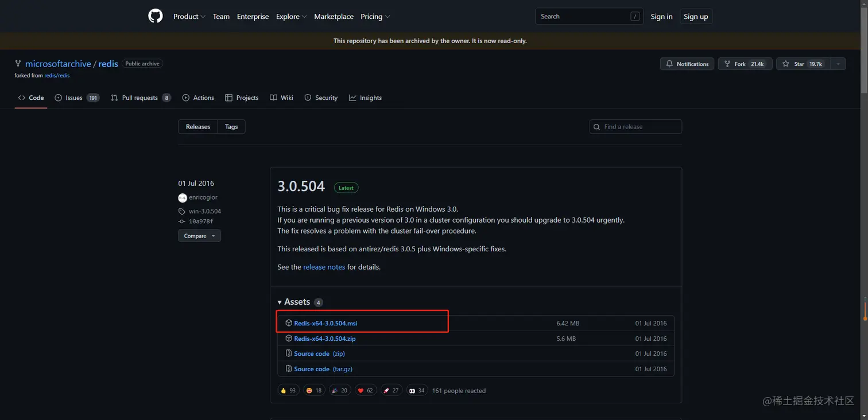Image resolution: width=868 pixels, height=420 pixels.
Task: Open the Wiki tab
Action: [281, 98]
